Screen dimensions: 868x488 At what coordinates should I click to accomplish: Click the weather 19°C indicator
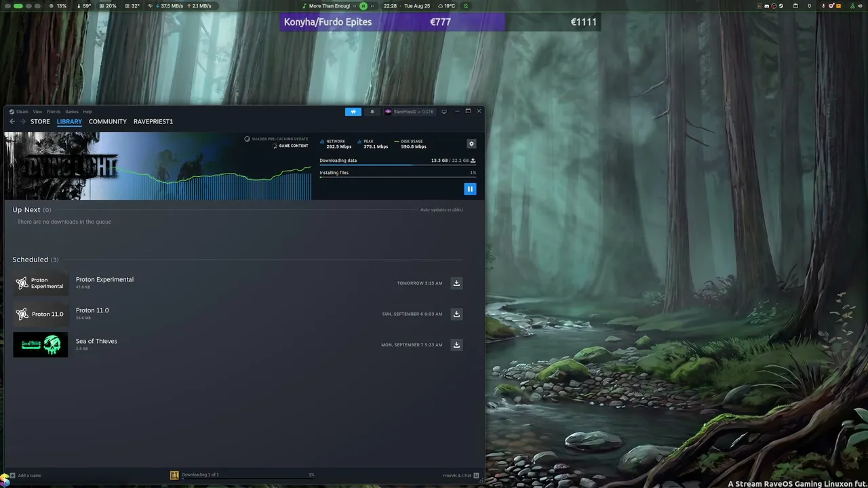pyautogui.click(x=446, y=6)
